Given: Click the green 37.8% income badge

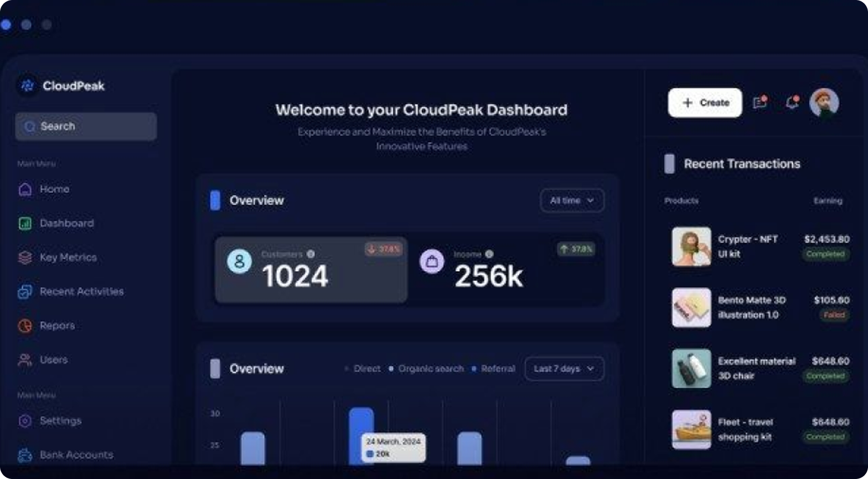Looking at the screenshot, I should [576, 249].
